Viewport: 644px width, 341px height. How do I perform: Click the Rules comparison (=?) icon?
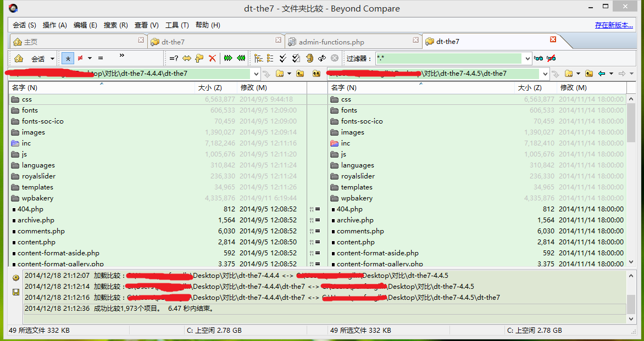click(174, 58)
